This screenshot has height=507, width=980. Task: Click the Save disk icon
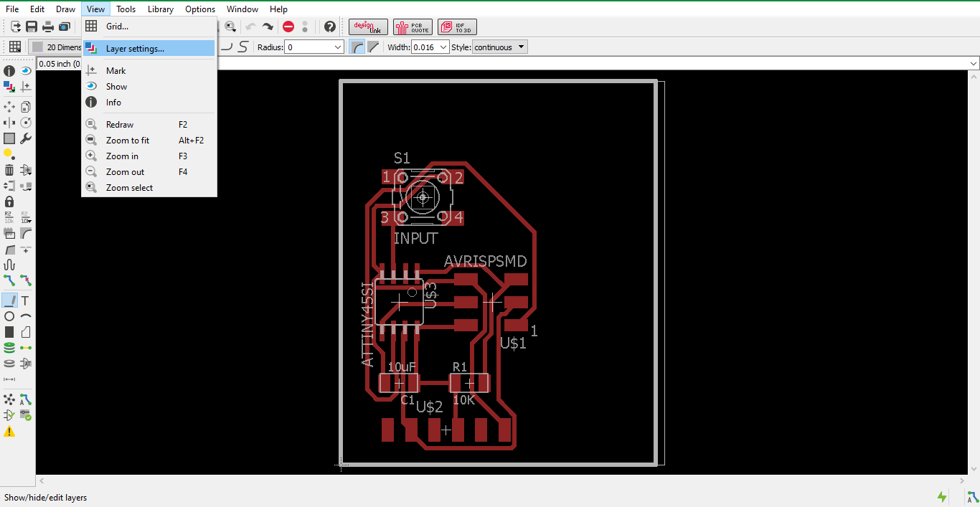pos(32,27)
